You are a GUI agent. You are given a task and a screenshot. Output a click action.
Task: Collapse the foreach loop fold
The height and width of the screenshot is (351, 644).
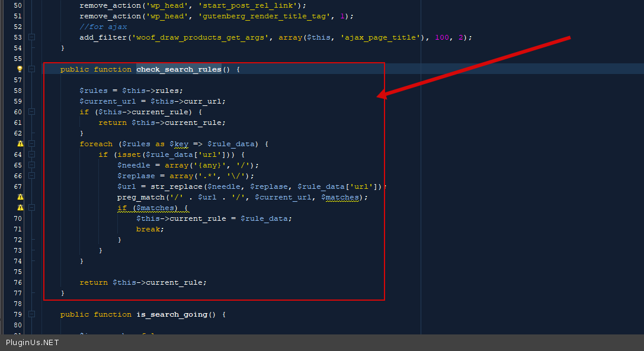(31, 144)
